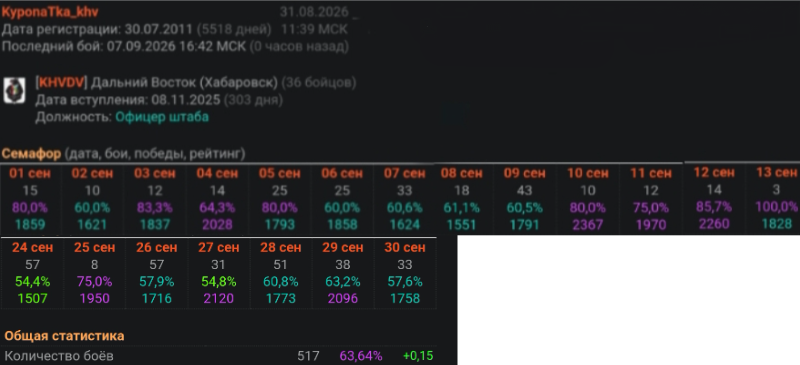Open the KHVDV clan tag link
Viewport: 800px width, 365px height.
coord(61,82)
